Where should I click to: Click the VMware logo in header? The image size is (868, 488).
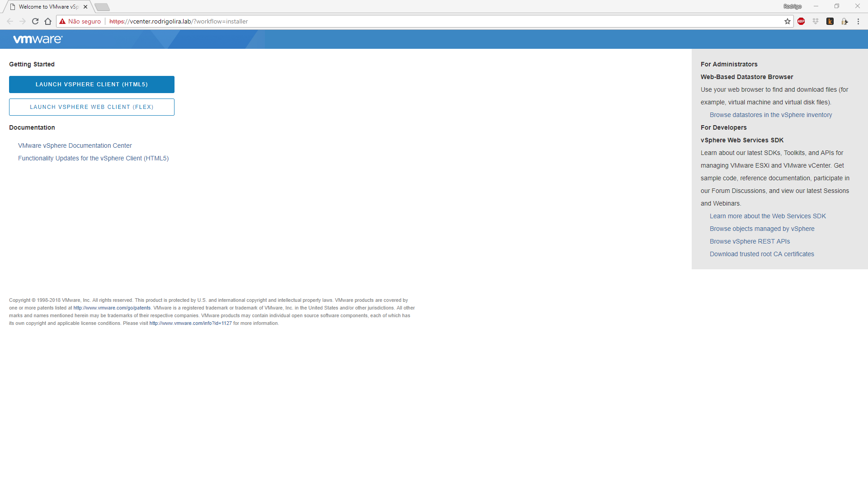click(38, 39)
